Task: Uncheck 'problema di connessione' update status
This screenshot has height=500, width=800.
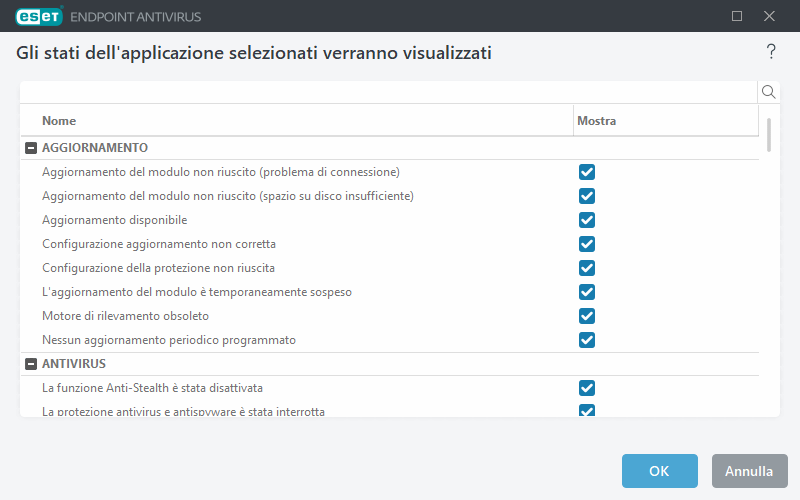Action: (587, 172)
